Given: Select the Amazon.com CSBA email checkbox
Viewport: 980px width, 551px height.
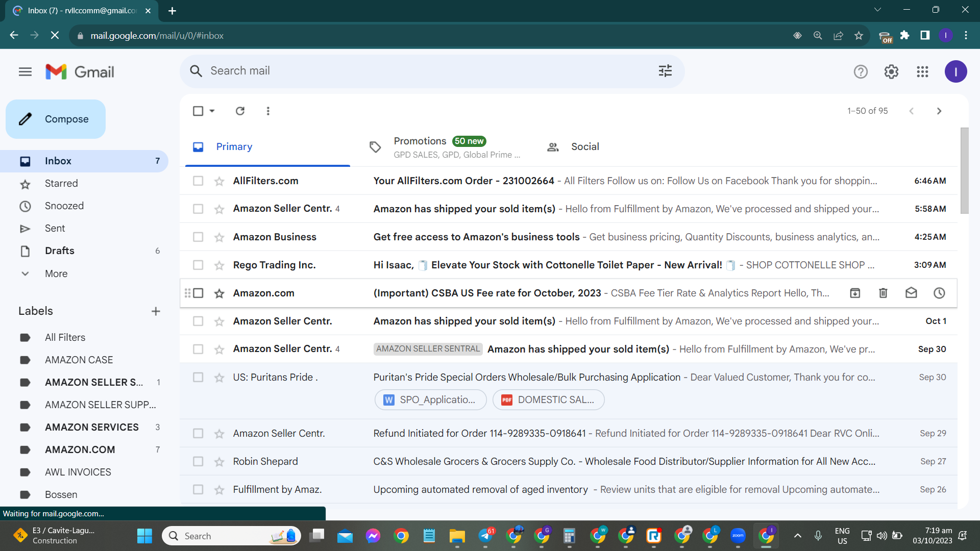Looking at the screenshot, I should tap(198, 293).
